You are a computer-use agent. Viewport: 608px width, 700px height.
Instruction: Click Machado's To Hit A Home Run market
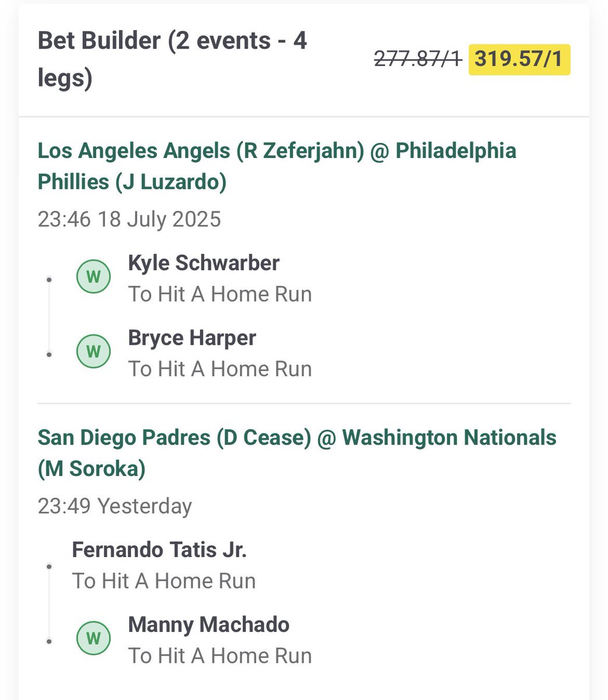coord(220,656)
